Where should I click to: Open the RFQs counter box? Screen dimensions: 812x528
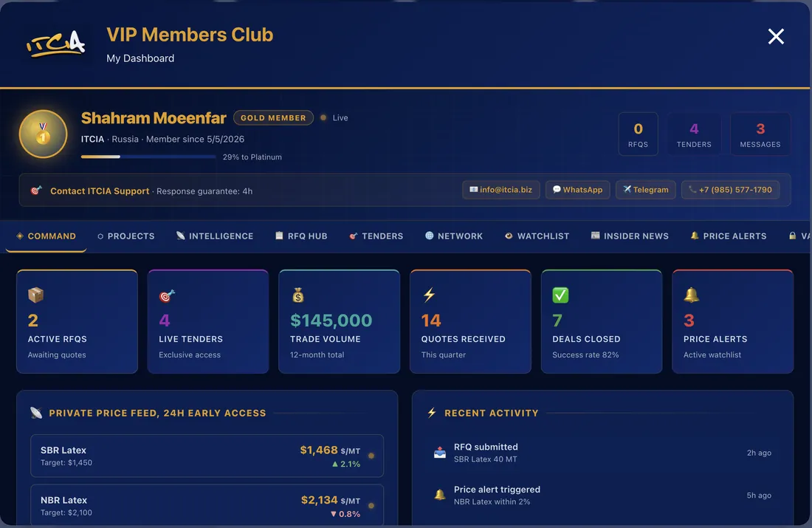[x=638, y=134]
